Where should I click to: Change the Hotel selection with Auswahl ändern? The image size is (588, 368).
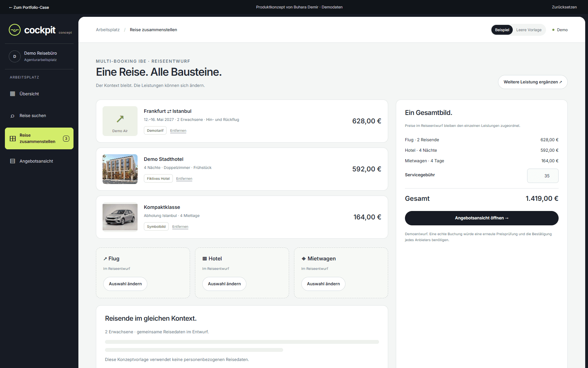click(224, 284)
